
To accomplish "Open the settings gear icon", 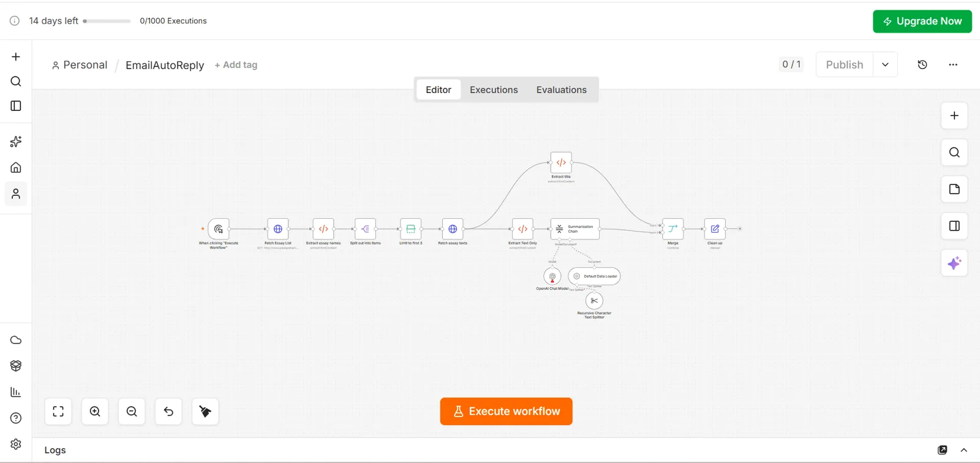I will pyautogui.click(x=16, y=444).
